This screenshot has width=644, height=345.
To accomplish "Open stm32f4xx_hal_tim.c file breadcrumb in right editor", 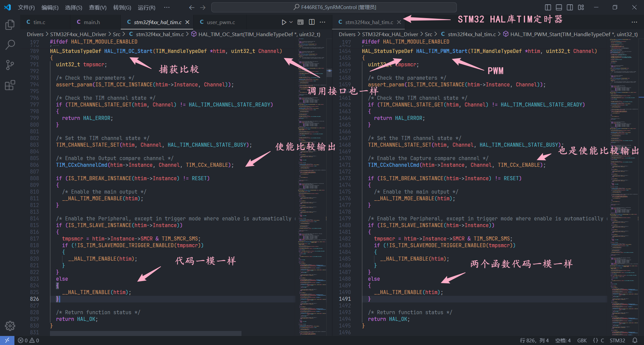I will (468, 34).
